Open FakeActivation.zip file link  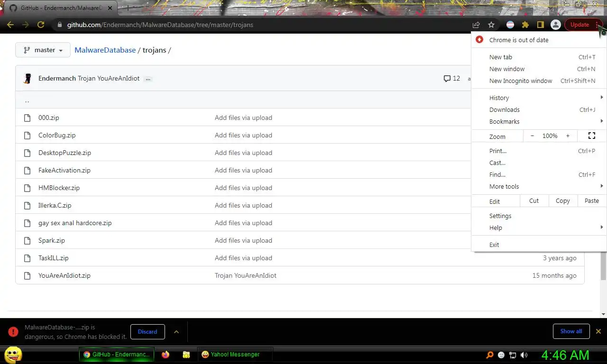pos(64,170)
